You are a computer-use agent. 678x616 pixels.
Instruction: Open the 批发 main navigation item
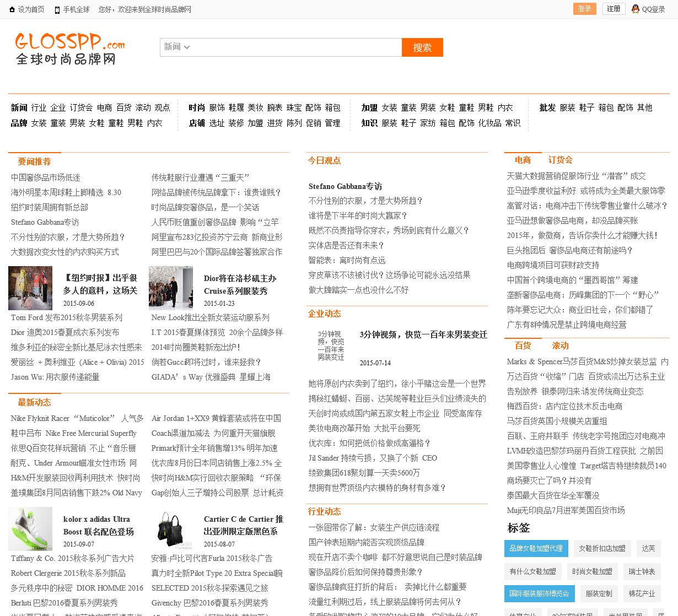[x=547, y=107]
